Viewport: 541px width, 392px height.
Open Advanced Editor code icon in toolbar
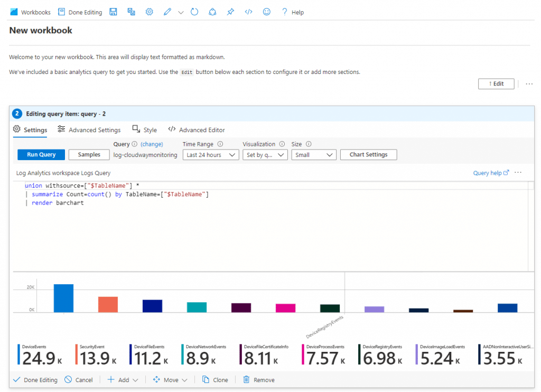248,12
